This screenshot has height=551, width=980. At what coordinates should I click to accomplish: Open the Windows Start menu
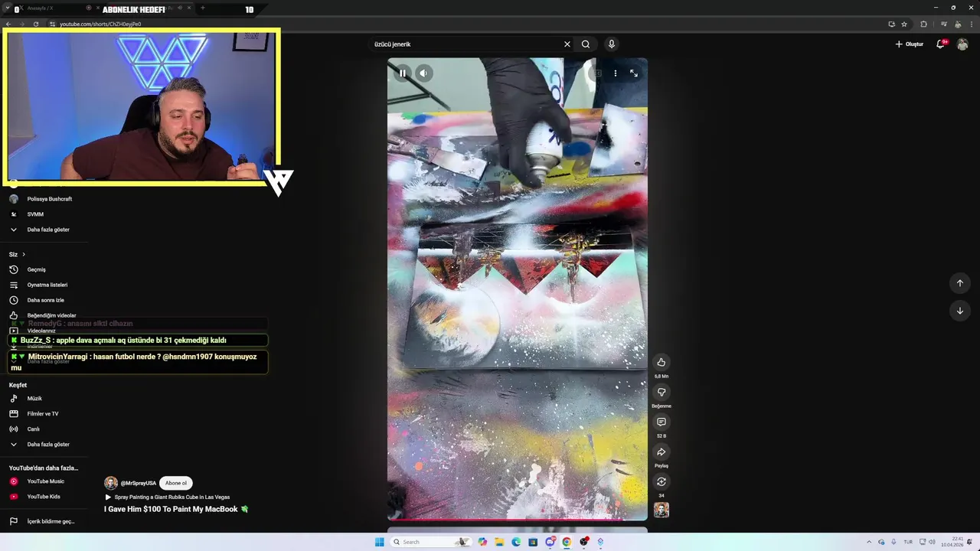[379, 542]
